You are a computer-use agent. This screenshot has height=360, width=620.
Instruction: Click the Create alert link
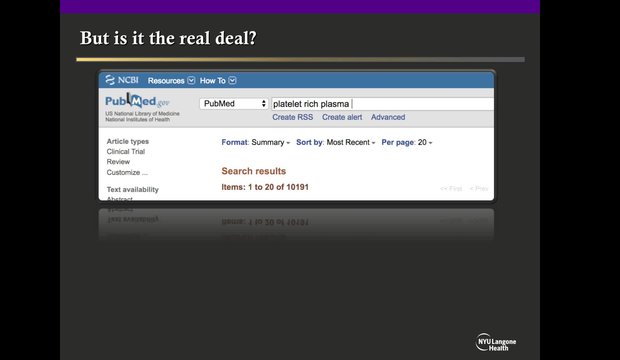(x=342, y=117)
